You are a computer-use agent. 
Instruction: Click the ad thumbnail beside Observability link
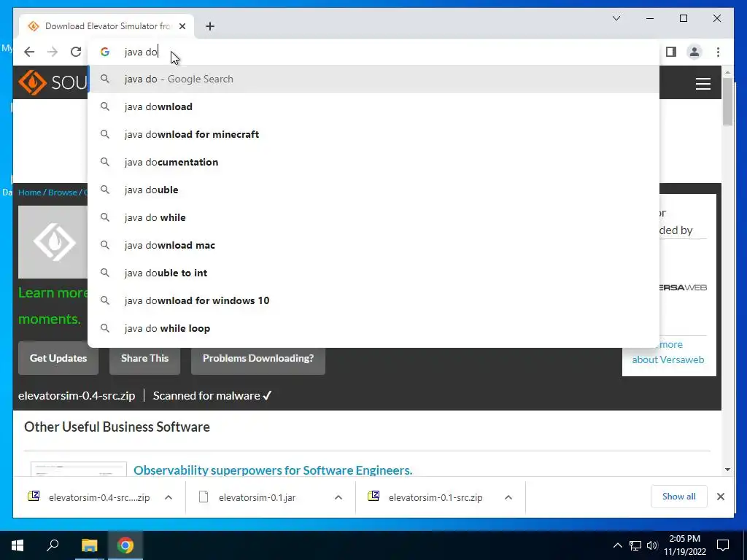point(79,469)
